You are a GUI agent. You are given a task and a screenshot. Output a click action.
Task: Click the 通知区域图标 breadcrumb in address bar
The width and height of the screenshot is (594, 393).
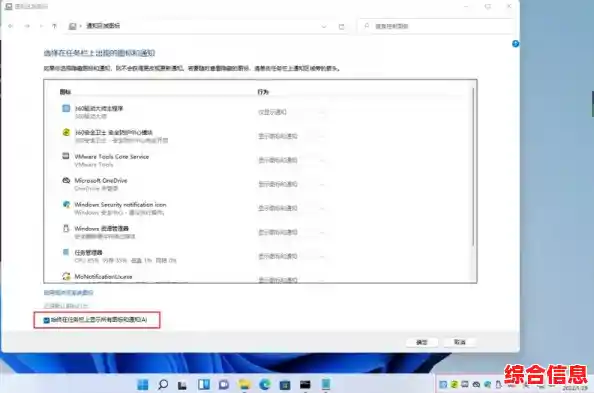103,26
